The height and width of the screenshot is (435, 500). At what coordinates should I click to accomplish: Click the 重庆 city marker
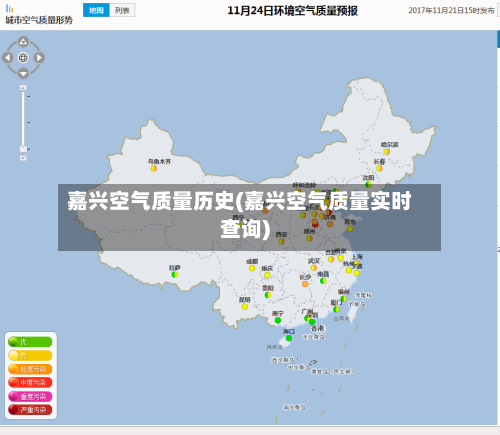267,275
